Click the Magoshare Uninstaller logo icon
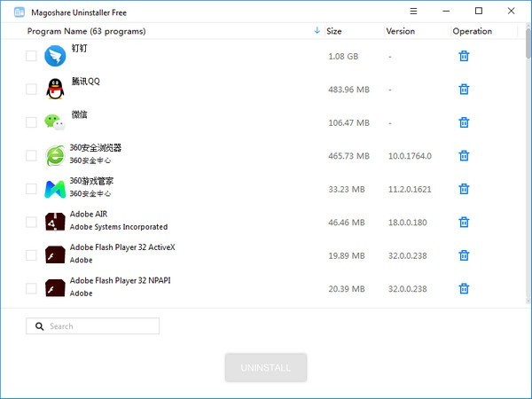This screenshot has height=399, width=532. [x=20, y=12]
